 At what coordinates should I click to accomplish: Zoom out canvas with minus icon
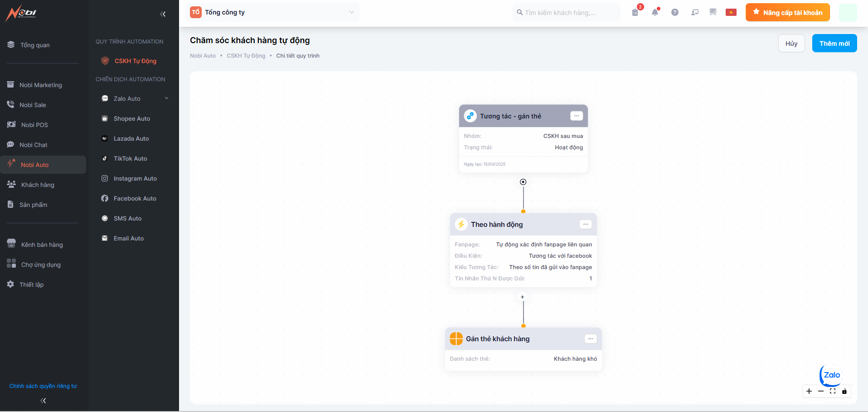pos(821,391)
